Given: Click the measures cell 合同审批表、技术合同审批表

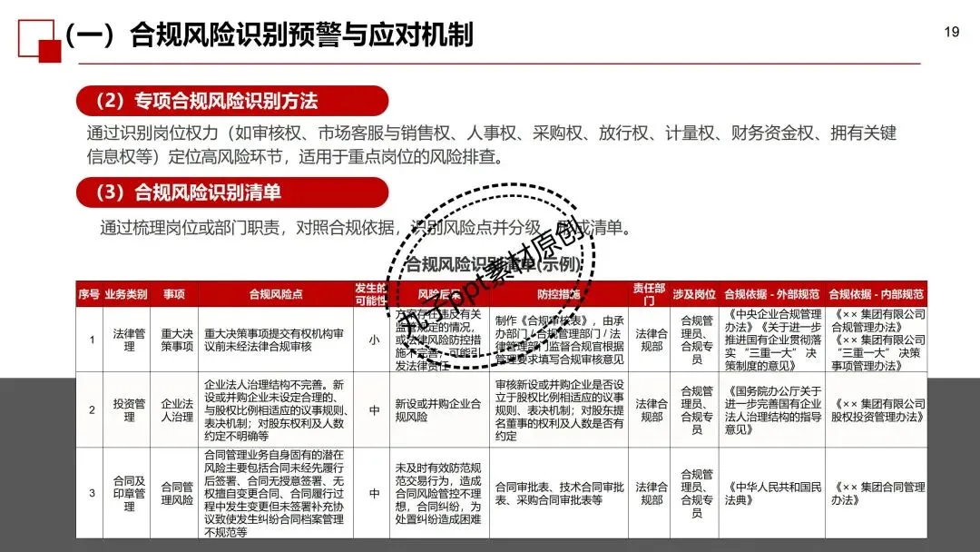Looking at the screenshot, I should pos(559,493).
